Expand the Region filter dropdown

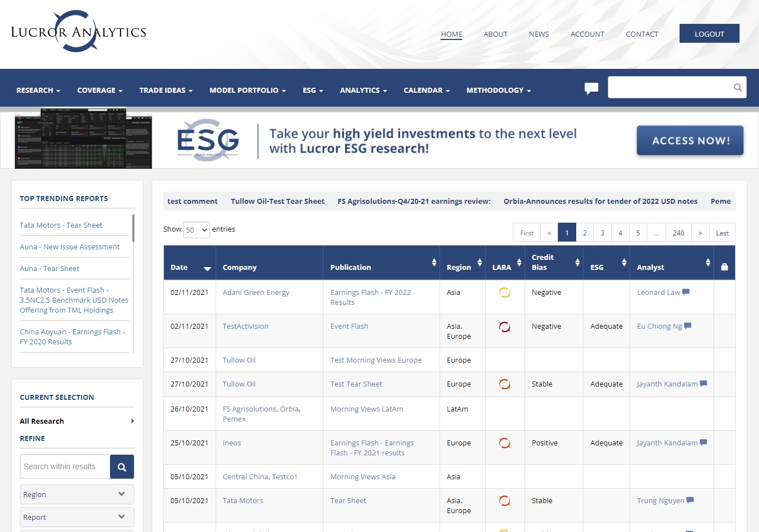pos(77,494)
